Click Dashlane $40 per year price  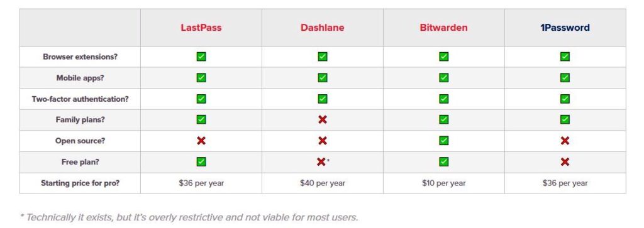pyautogui.click(x=323, y=183)
